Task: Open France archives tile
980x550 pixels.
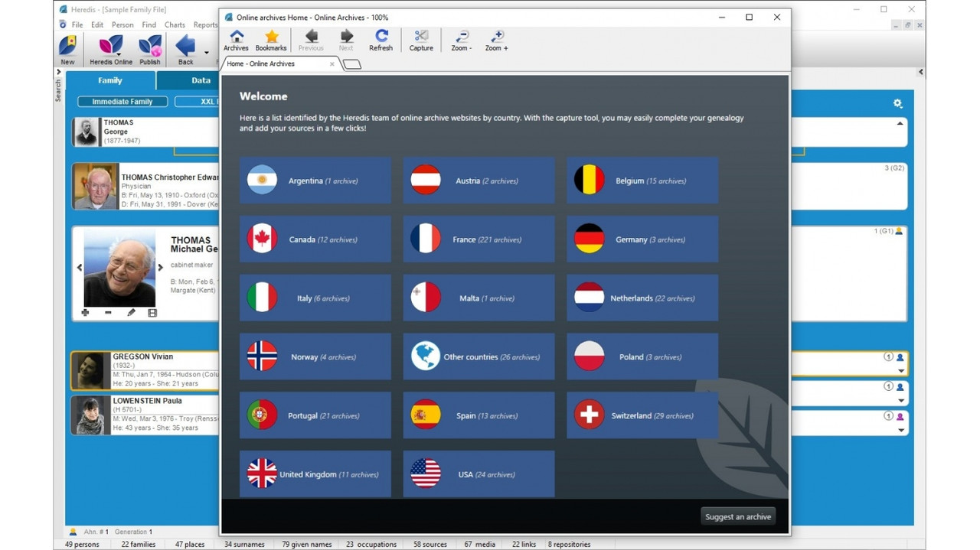Action: [479, 239]
